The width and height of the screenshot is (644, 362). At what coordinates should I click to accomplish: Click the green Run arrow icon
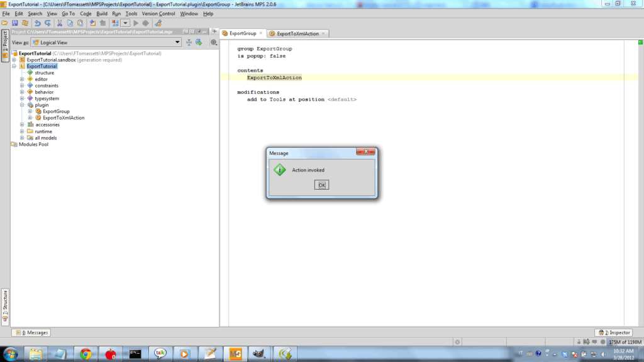(x=135, y=23)
